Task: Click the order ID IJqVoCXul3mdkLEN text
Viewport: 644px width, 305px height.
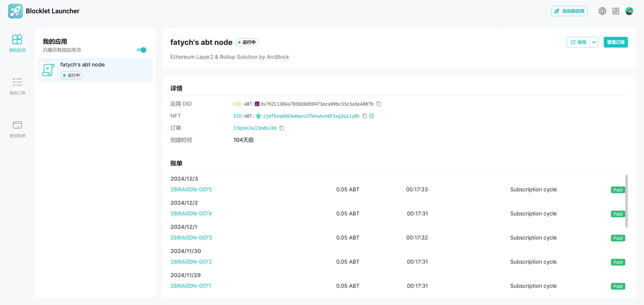Action: click(255, 128)
